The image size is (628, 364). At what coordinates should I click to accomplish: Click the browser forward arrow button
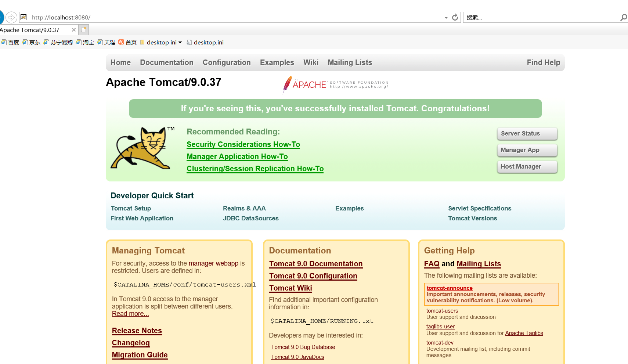coord(11,17)
